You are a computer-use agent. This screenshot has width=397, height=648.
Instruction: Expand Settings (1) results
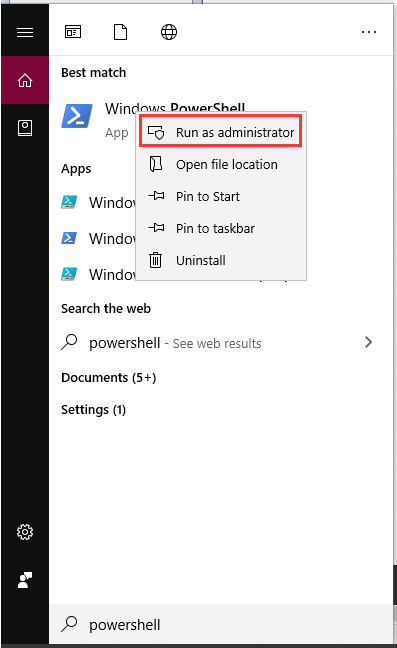point(93,410)
